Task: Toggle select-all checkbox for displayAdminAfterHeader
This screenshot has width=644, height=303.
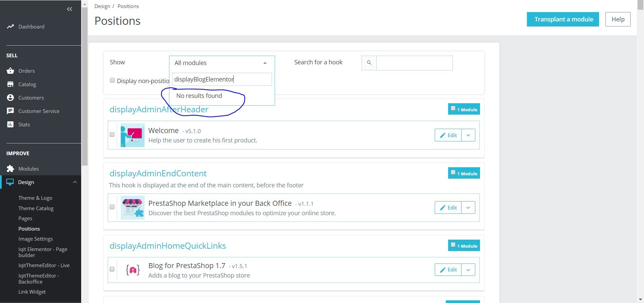Action: (453, 108)
